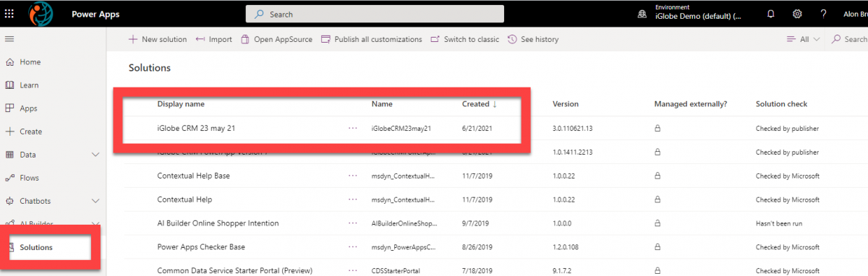This screenshot has height=276, width=868.
Task: Open iGlobe CRM 23 may 21 solution
Action: [x=197, y=129]
